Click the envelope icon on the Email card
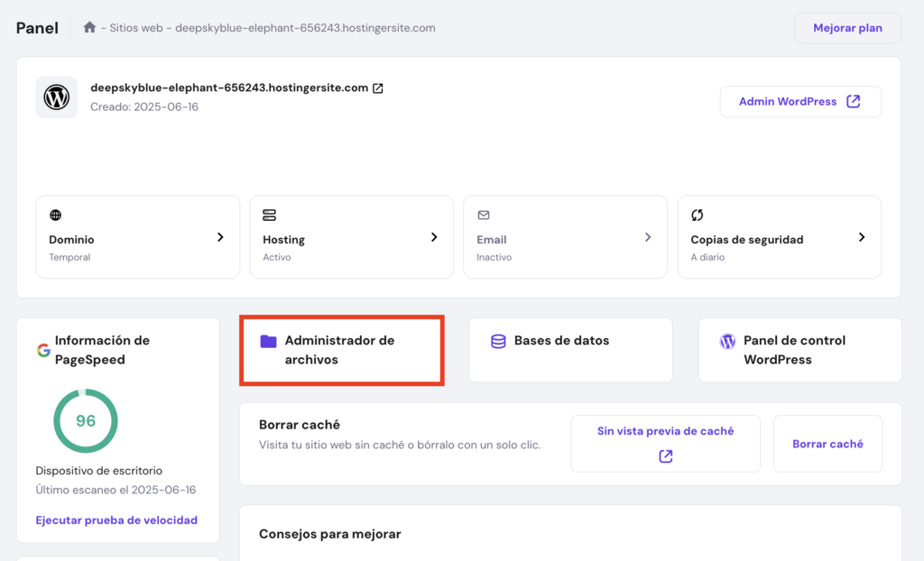924x561 pixels. click(x=484, y=216)
